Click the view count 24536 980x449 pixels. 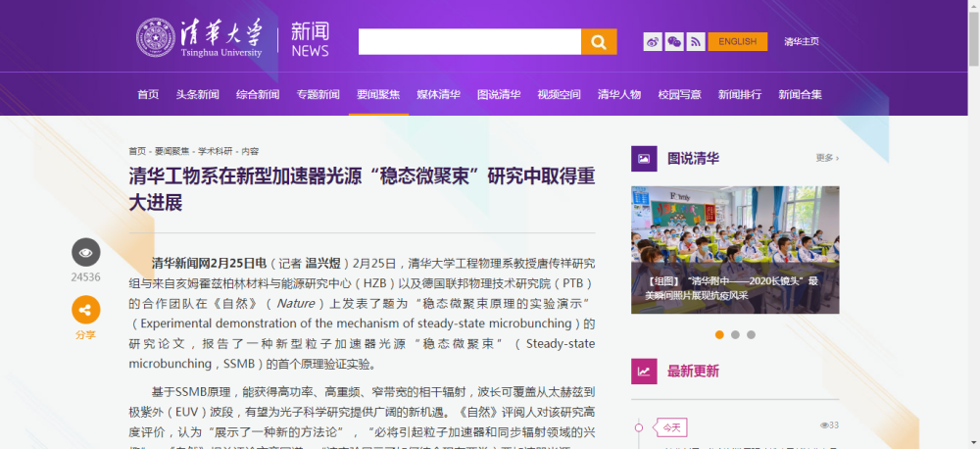85,277
